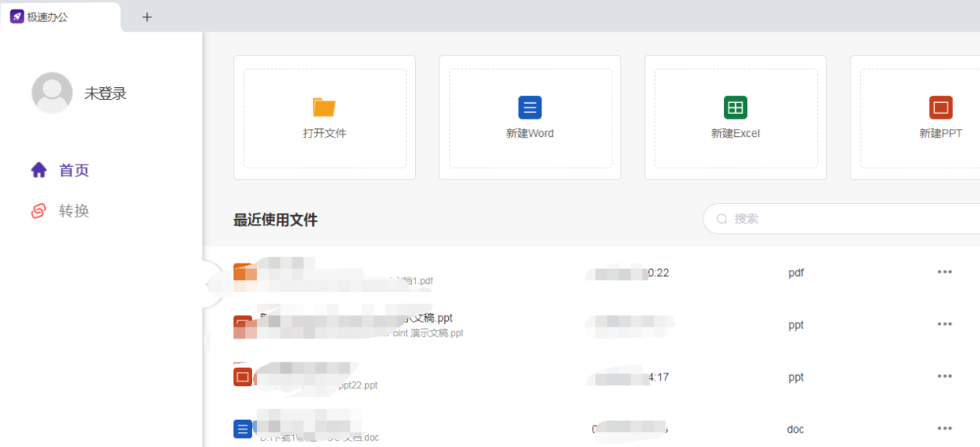The height and width of the screenshot is (447, 980).
Task: Focus the 搜索 search field
Action: point(842,218)
